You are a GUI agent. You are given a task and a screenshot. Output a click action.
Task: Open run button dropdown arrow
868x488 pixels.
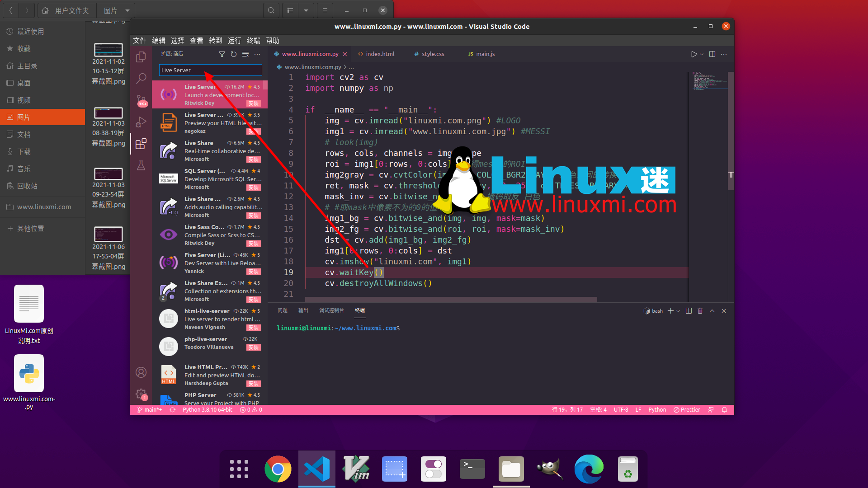702,54
